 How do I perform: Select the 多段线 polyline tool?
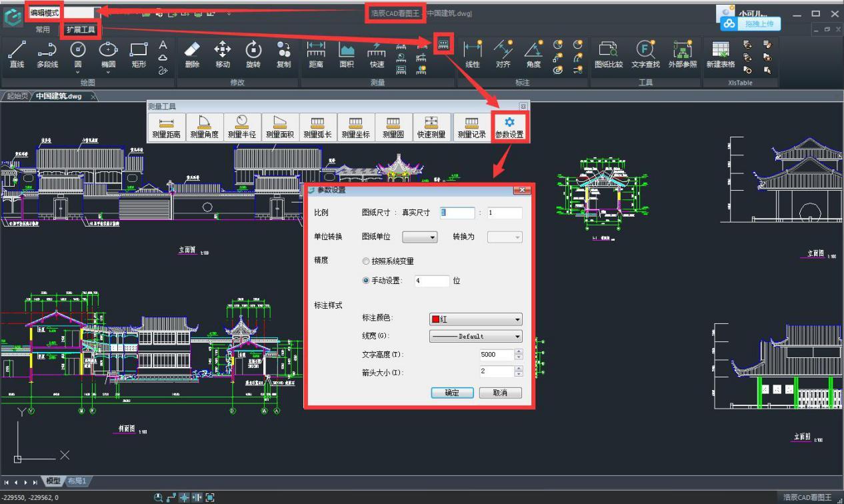click(47, 54)
